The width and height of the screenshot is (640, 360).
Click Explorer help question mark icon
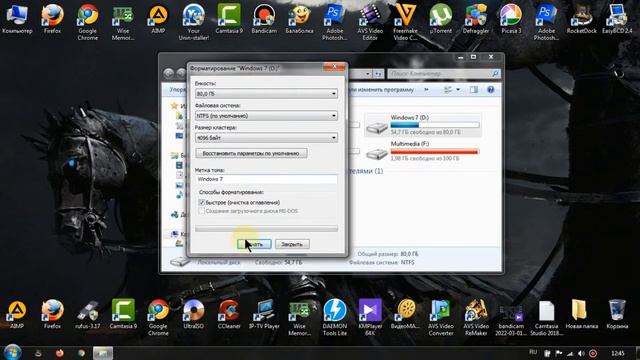click(491, 90)
